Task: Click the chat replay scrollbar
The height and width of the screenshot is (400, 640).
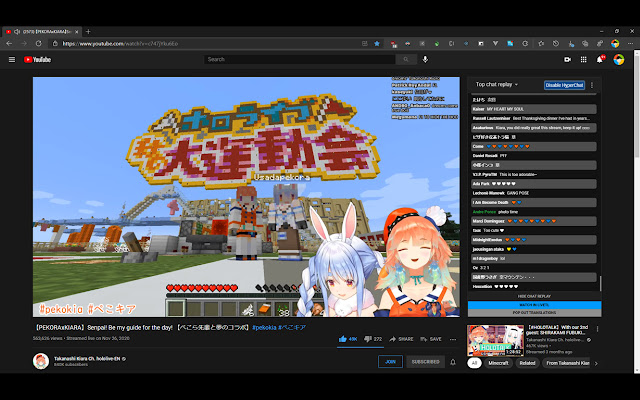Action: point(600,283)
